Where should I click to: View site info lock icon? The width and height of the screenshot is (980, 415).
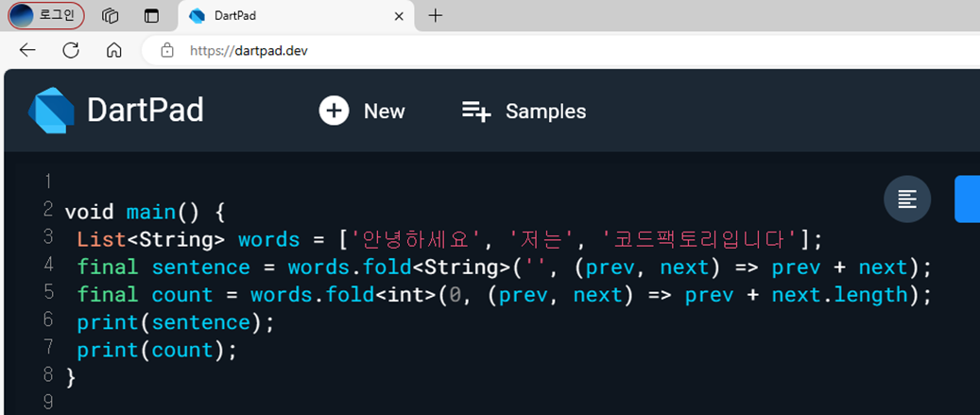tap(167, 51)
